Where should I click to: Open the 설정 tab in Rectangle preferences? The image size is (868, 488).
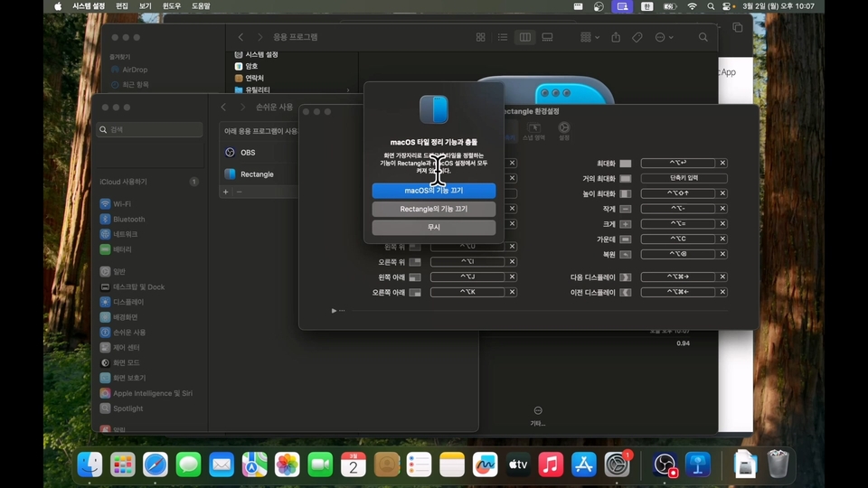pos(563,131)
